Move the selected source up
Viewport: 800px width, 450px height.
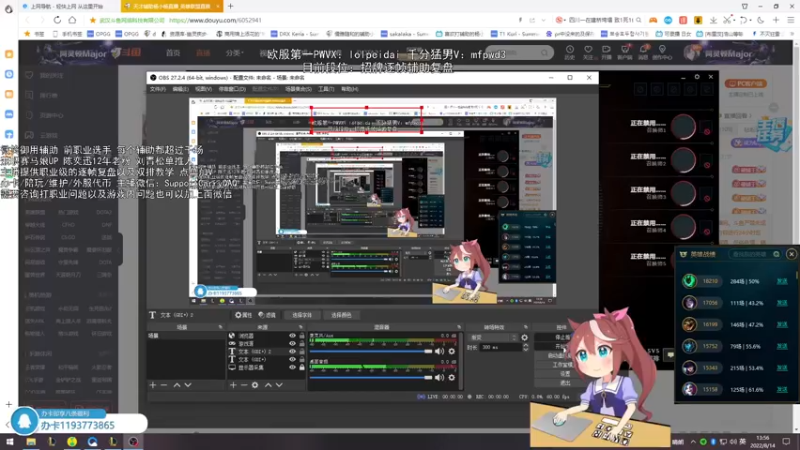click(x=268, y=385)
